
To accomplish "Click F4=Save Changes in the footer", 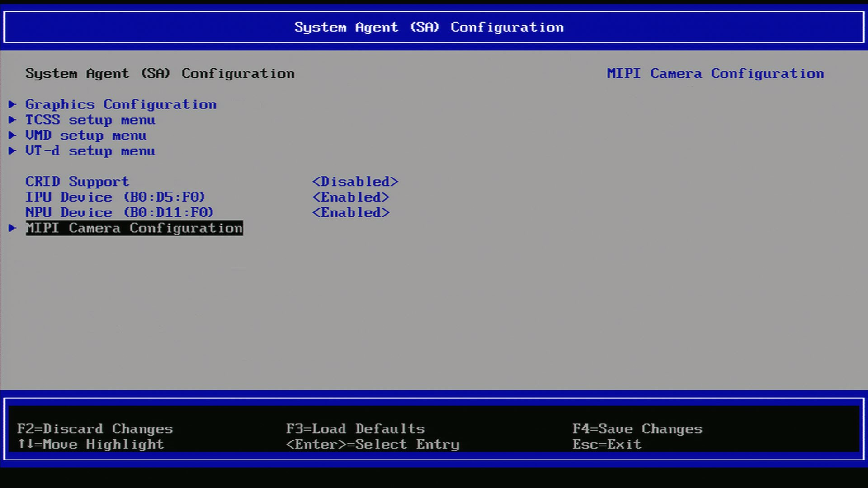I will (x=637, y=428).
